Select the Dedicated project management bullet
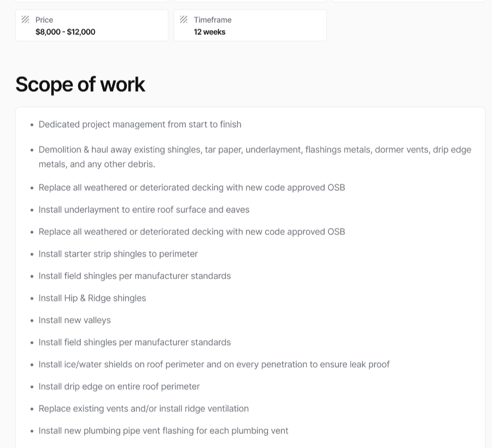 click(140, 124)
